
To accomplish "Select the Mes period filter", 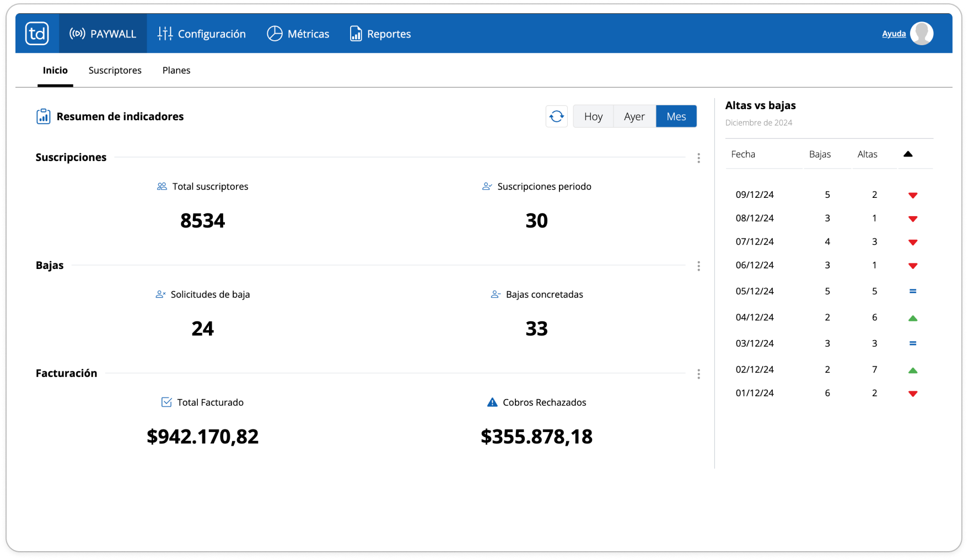I will 676,116.
